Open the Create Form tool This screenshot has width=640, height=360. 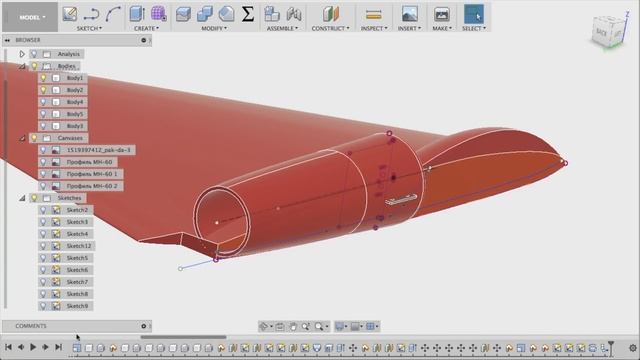pos(158,14)
